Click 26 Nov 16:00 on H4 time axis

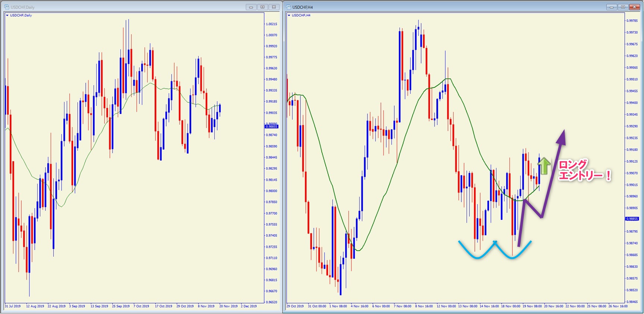618,306
